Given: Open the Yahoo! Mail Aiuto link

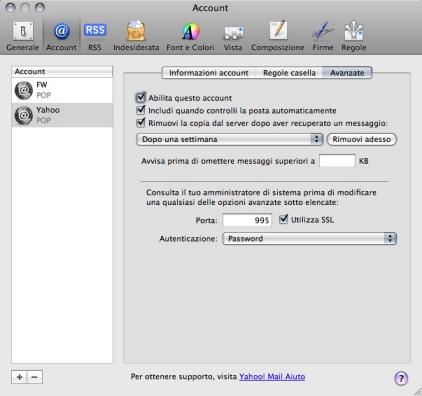Looking at the screenshot, I should coord(272,377).
